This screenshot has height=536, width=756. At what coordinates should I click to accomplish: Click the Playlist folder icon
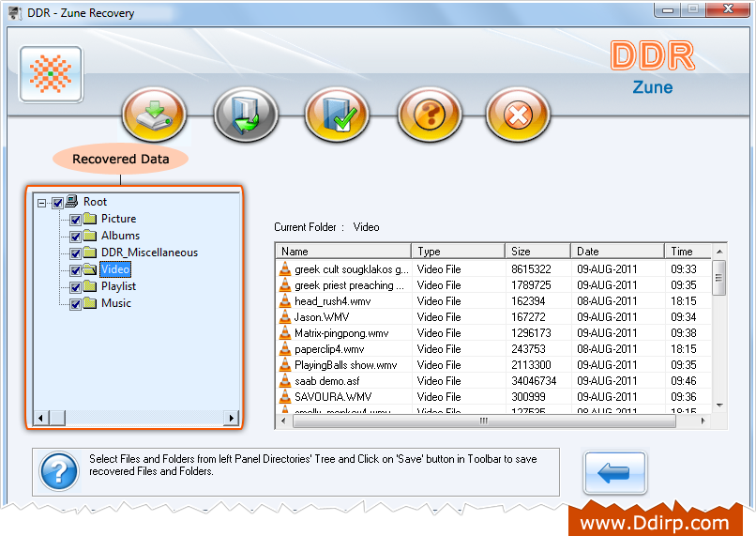pos(90,286)
